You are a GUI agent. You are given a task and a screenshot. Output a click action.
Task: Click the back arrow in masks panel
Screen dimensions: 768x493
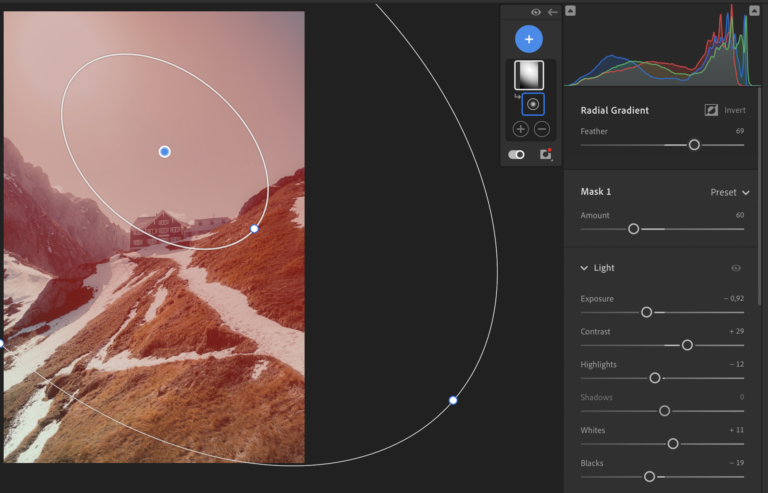[552, 12]
